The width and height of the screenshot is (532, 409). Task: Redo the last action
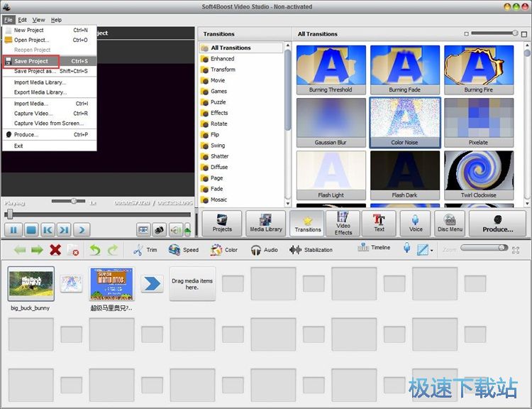(x=113, y=250)
